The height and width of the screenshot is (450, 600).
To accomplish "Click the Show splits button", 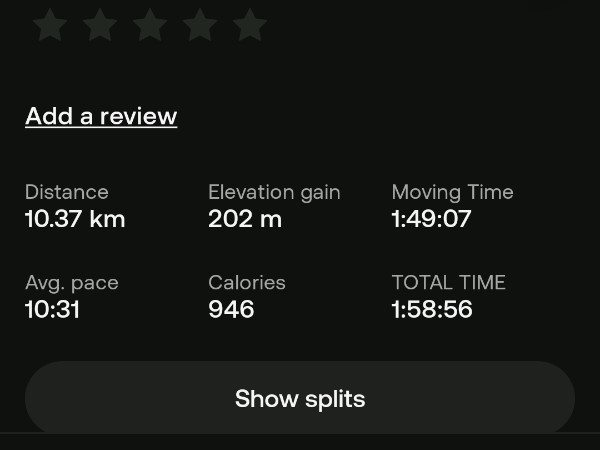I will tap(300, 398).
